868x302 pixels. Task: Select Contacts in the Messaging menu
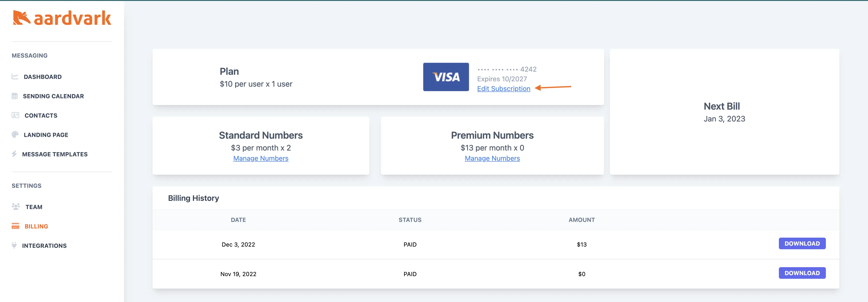click(x=41, y=115)
